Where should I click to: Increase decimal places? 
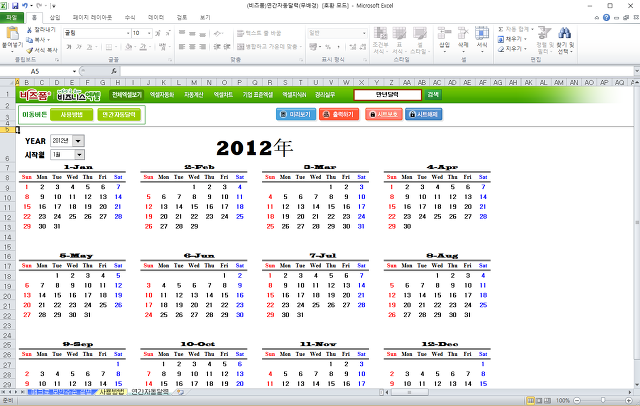pyautogui.click(x=353, y=47)
